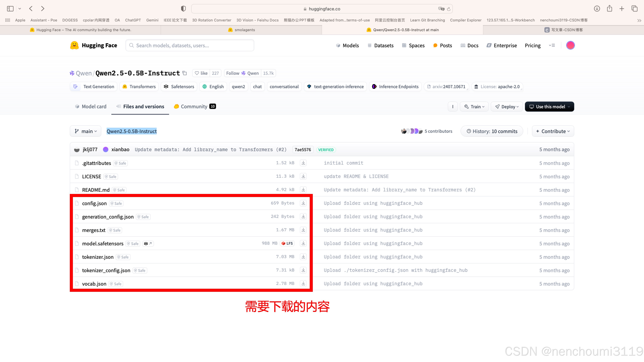Click the three-dot more options button
644x362 pixels.
[453, 107]
